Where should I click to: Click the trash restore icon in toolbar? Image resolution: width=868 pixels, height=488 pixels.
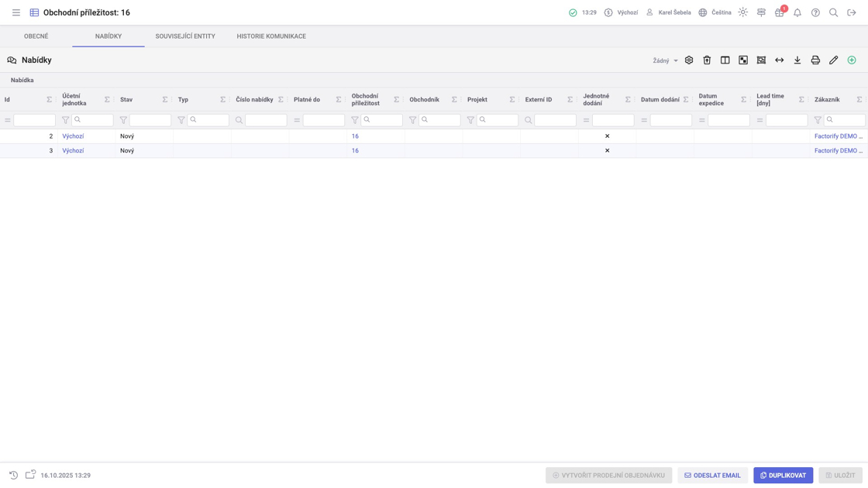[x=707, y=60]
